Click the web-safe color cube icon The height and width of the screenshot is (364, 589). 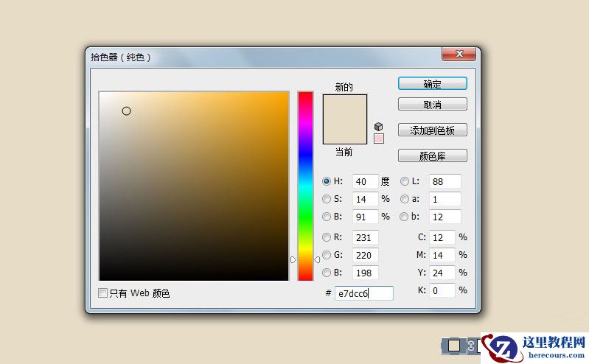pos(378,127)
